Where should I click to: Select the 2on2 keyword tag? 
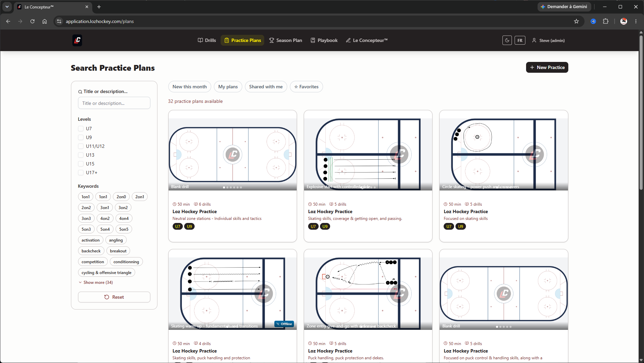(x=86, y=208)
